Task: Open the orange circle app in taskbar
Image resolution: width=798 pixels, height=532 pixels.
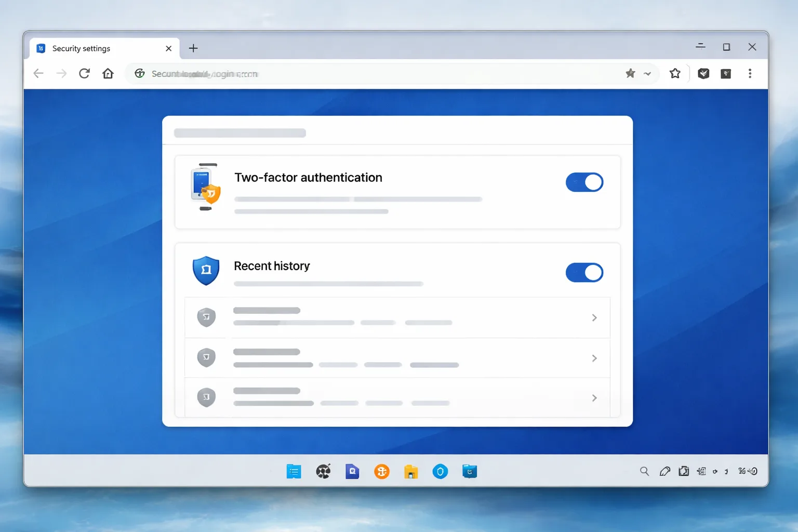Action: click(382, 472)
